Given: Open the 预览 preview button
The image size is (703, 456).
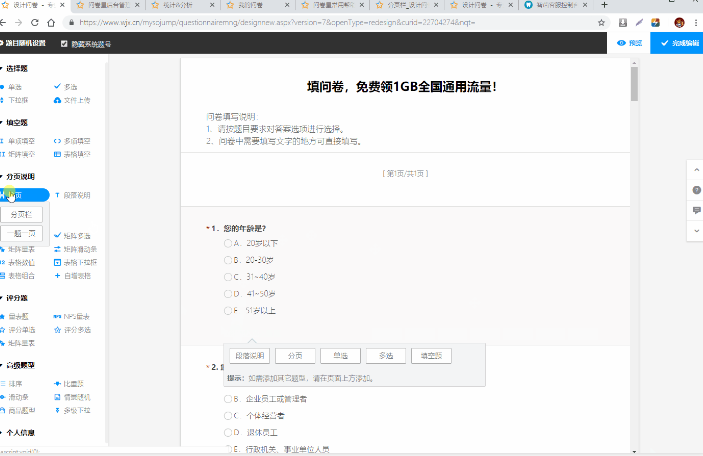Looking at the screenshot, I should (x=629, y=43).
